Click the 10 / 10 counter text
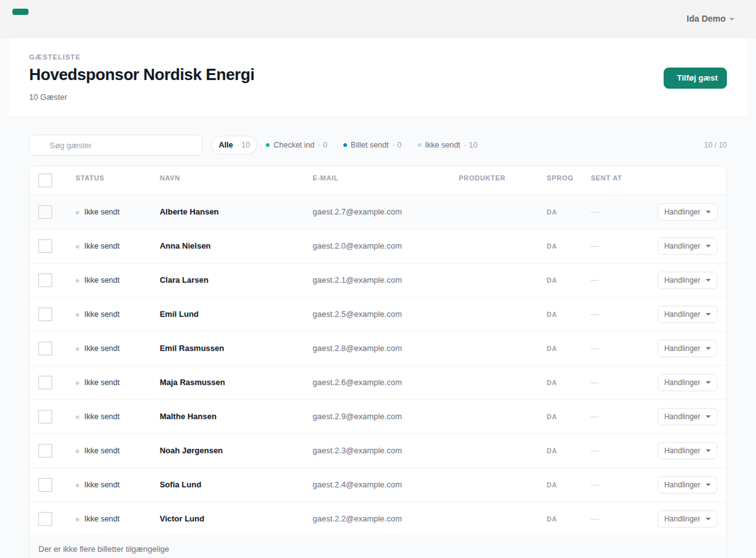Screen dimensions: 756x558 (715, 145)
